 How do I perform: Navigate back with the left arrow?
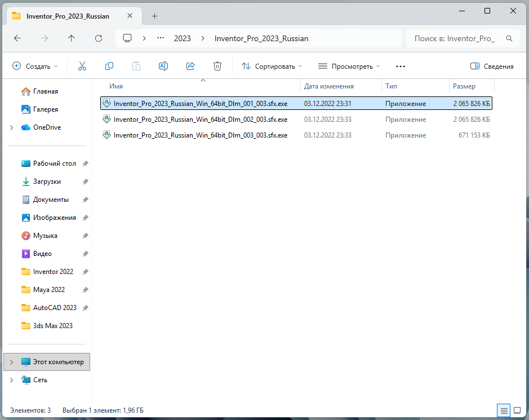(x=17, y=38)
